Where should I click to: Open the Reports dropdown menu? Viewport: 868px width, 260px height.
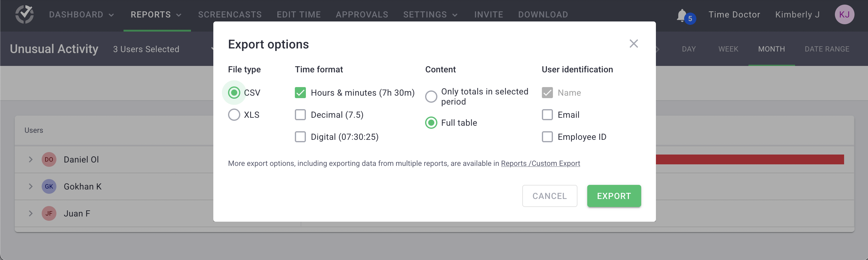tap(156, 14)
